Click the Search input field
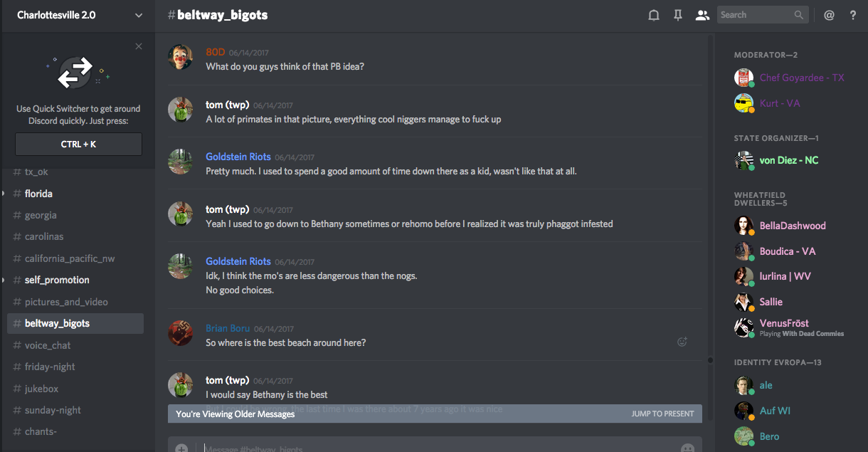The width and height of the screenshot is (868, 452). pyautogui.click(x=756, y=15)
